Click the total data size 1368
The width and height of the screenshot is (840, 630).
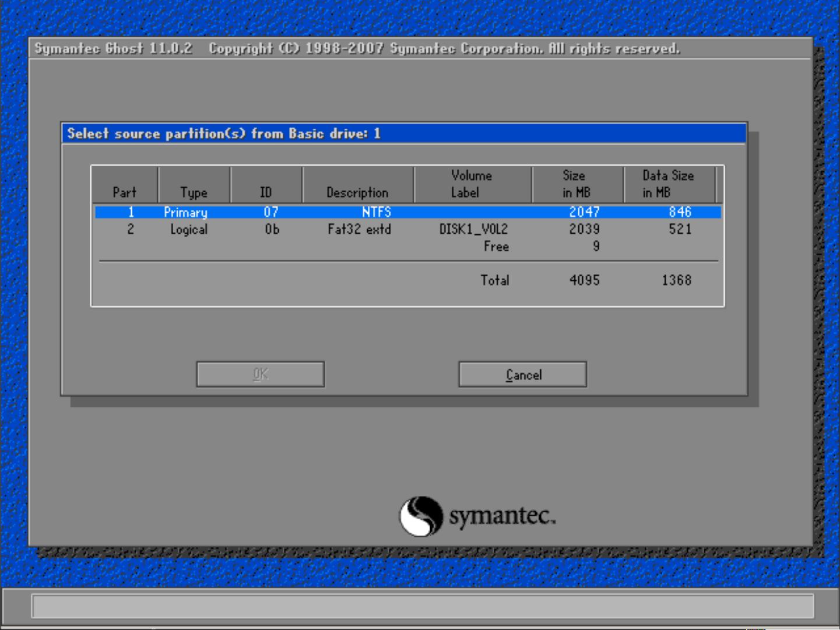[x=677, y=280]
